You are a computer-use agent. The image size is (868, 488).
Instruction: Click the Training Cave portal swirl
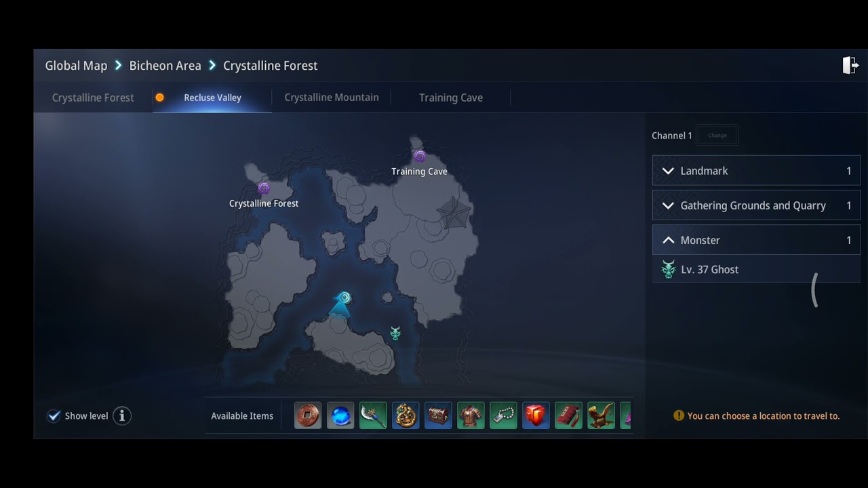click(420, 157)
